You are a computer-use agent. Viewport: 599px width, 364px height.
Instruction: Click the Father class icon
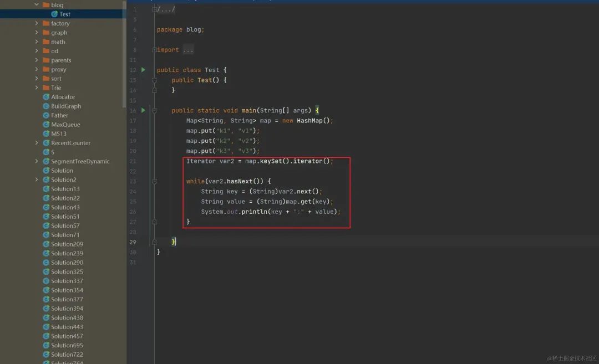point(46,115)
